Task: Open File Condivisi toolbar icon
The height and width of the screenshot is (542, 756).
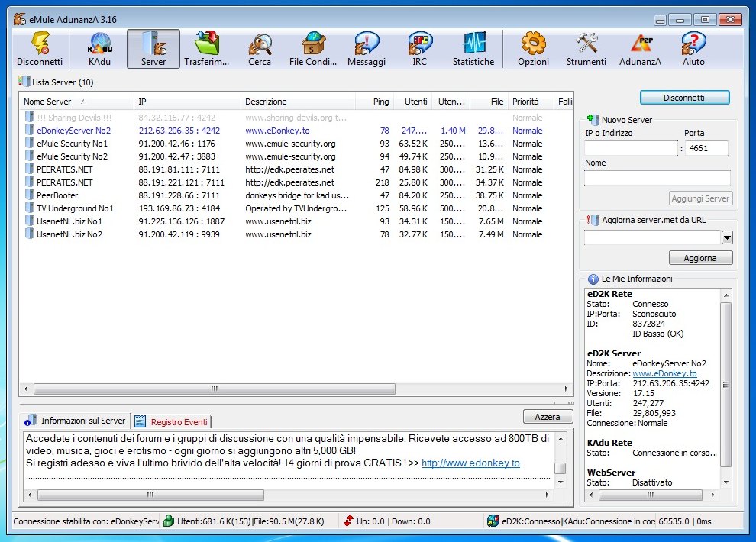Action: point(313,49)
